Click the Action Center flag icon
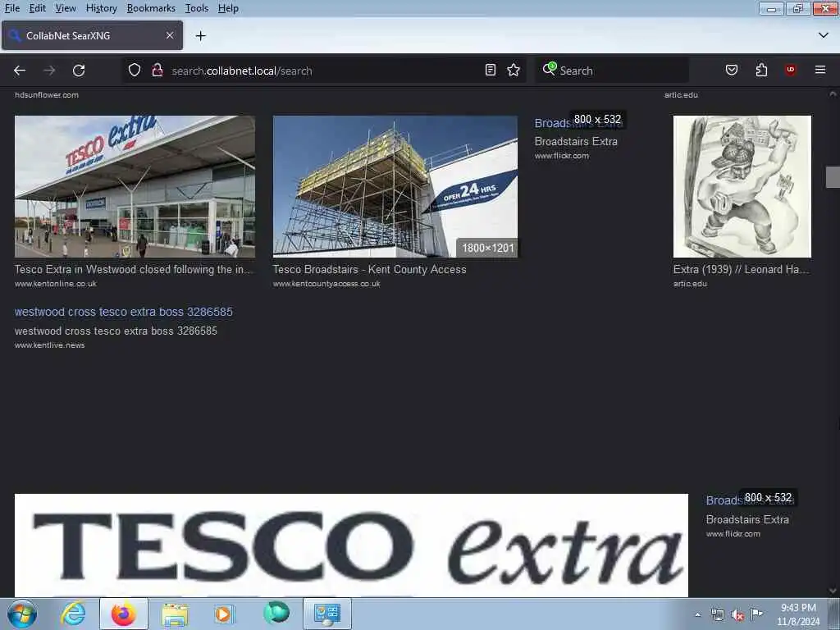Image resolution: width=840 pixels, height=630 pixels. (756, 614)
